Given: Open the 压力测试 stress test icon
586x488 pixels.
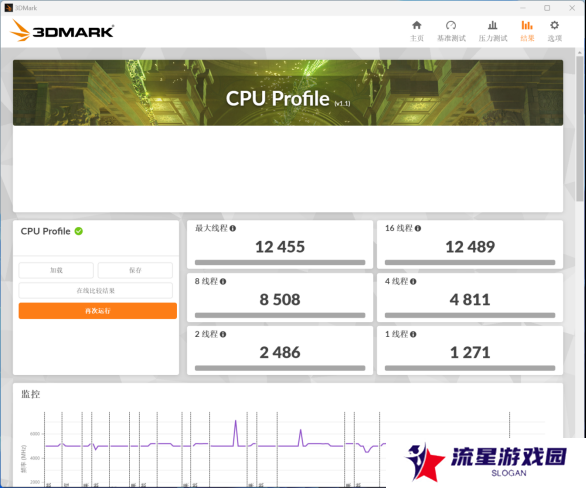Looking at the screenshot, I should pyautogui.click(x=493, y=25).
